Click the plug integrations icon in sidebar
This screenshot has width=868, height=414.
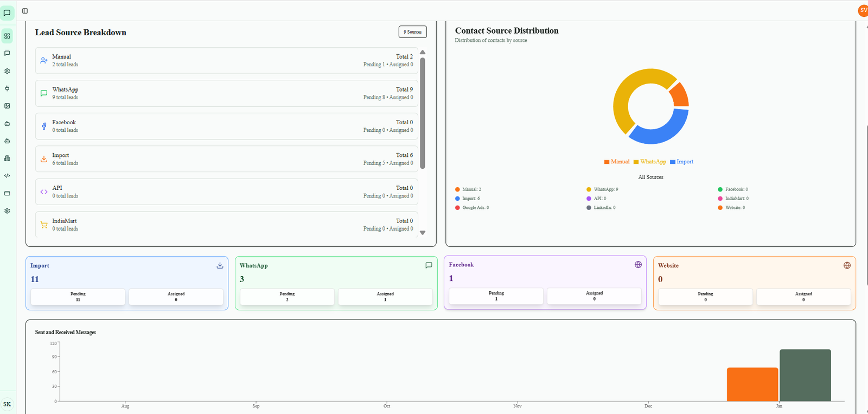pos(7,88)
